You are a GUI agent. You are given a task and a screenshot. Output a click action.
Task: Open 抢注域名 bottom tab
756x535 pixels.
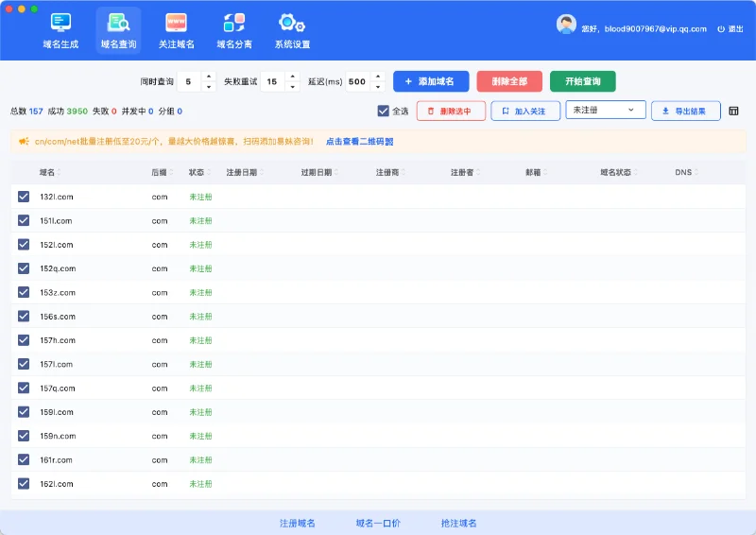coord(459,523)
